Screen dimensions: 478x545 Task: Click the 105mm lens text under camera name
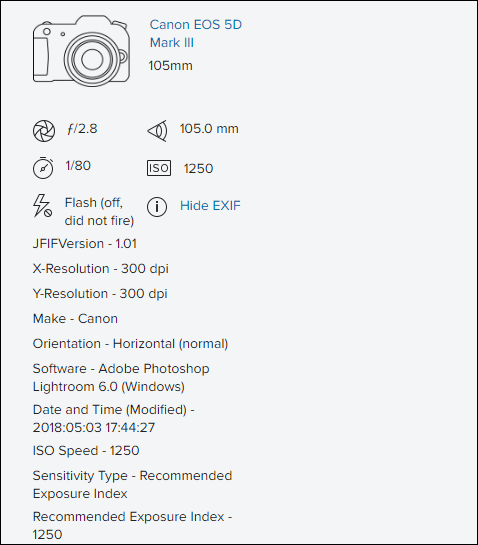coord(171,66)
